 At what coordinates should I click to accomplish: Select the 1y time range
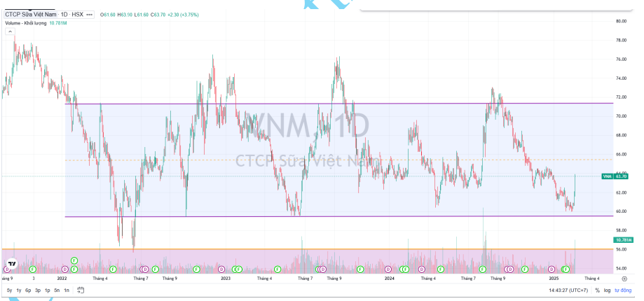click(x=19, y=290)
